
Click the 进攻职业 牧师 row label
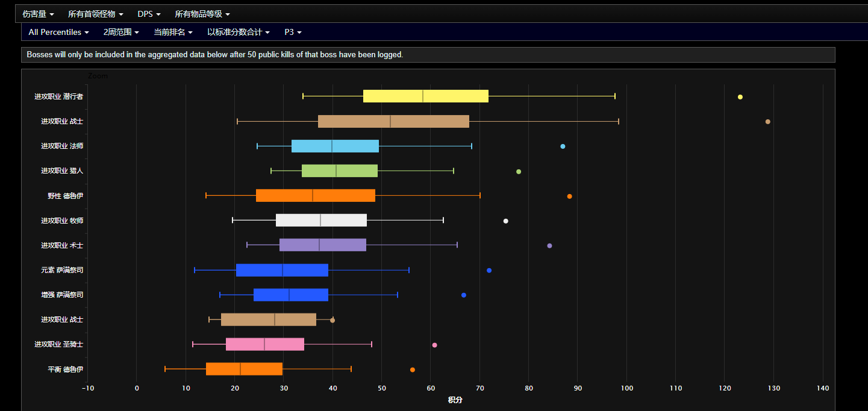coord(62,221)
